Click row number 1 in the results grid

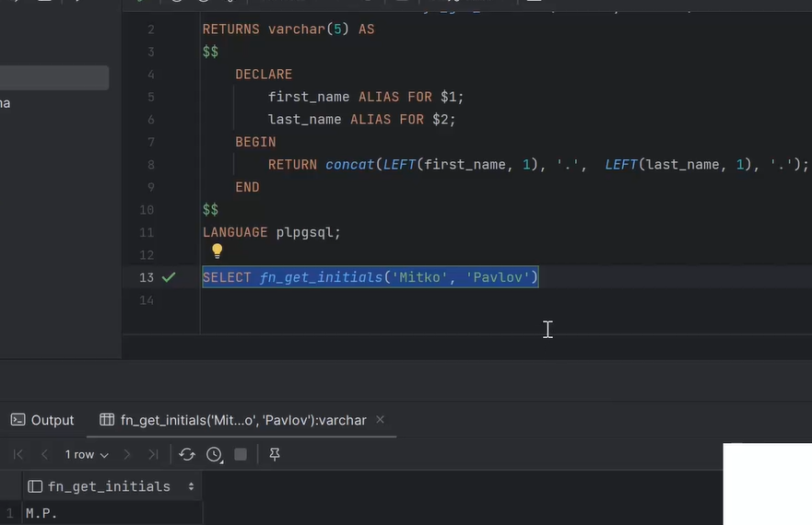tap(9, 513)
